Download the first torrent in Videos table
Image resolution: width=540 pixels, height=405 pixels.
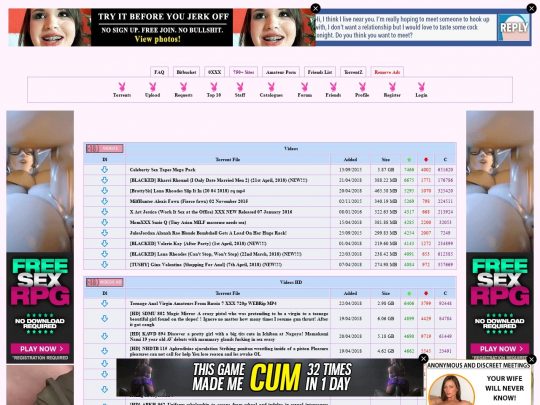point(105,169)
